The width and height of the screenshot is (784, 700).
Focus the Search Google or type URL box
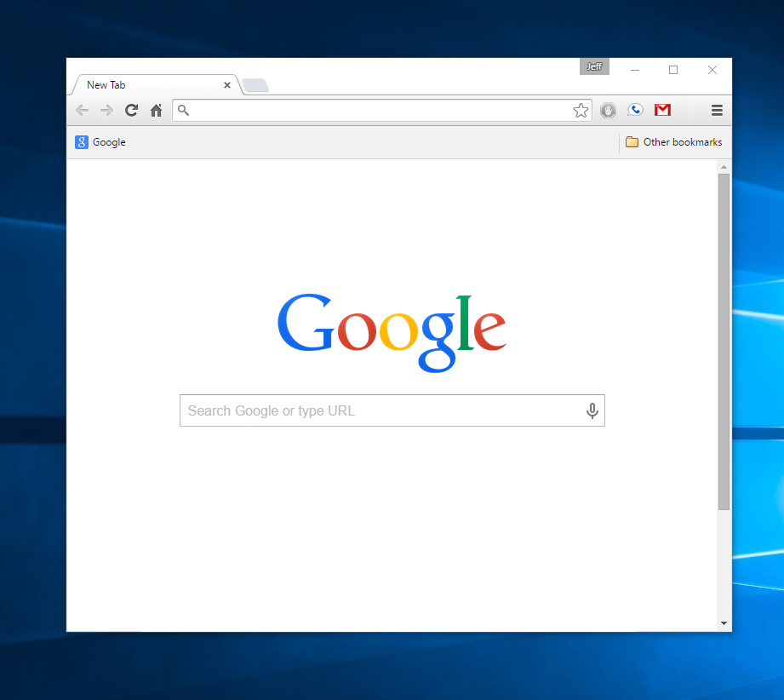pyautogui.click(x=383, y=411)
